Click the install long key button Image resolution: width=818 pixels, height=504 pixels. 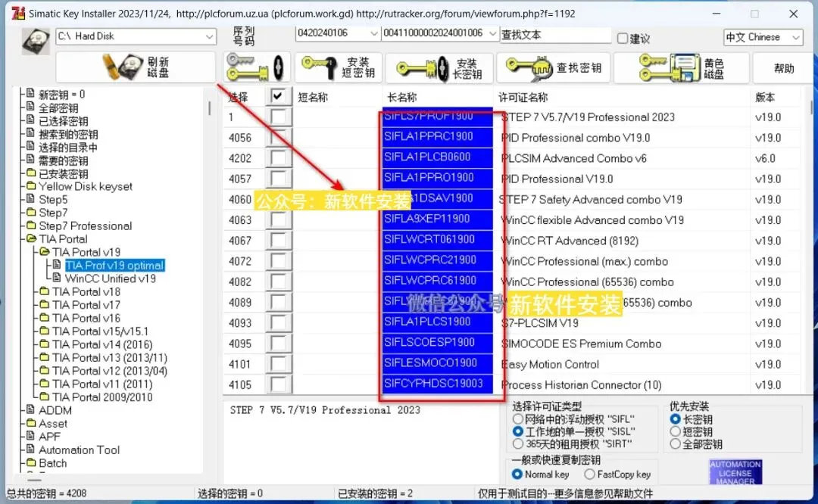(439, 68)
